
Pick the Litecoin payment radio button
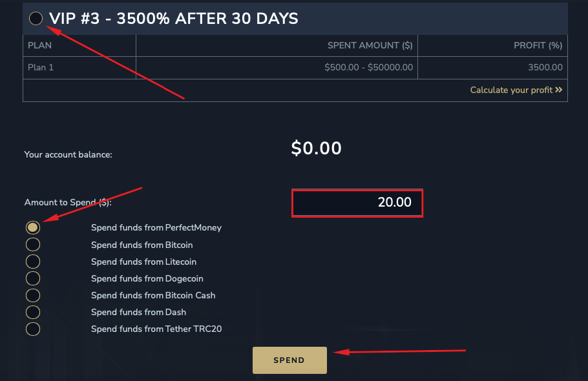(x=33, y=262)
